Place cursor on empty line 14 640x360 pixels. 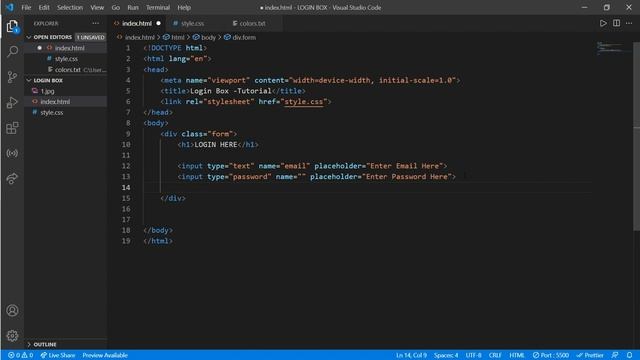point(367,187)
